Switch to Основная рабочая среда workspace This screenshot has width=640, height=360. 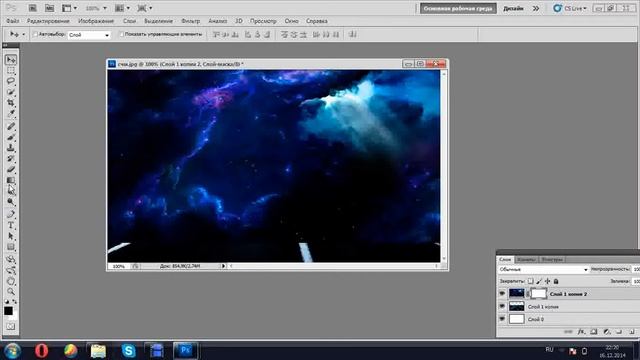tap(458, 8)
